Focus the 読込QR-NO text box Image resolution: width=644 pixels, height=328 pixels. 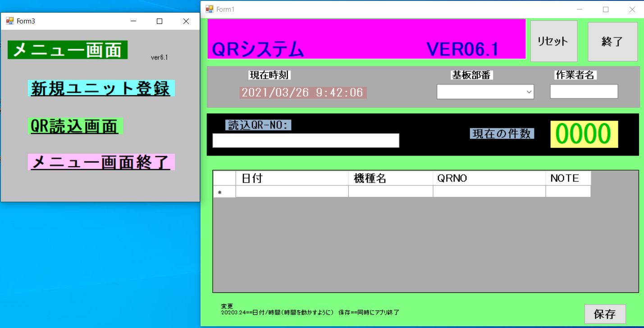(x=306, y=140)
